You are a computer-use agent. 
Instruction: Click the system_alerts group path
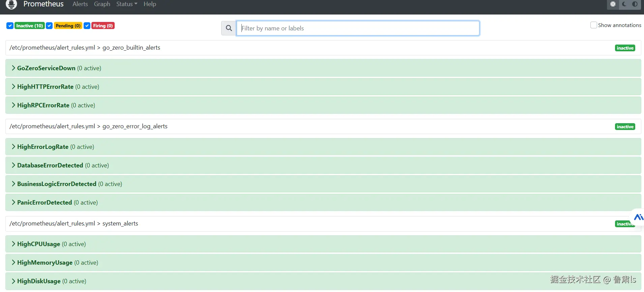[74, 223]
